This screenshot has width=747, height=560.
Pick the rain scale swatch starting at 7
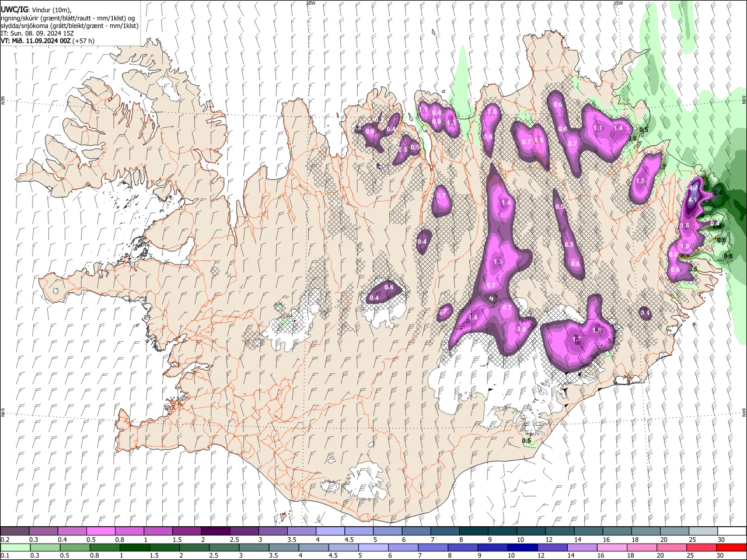click(x=432, y=547)
